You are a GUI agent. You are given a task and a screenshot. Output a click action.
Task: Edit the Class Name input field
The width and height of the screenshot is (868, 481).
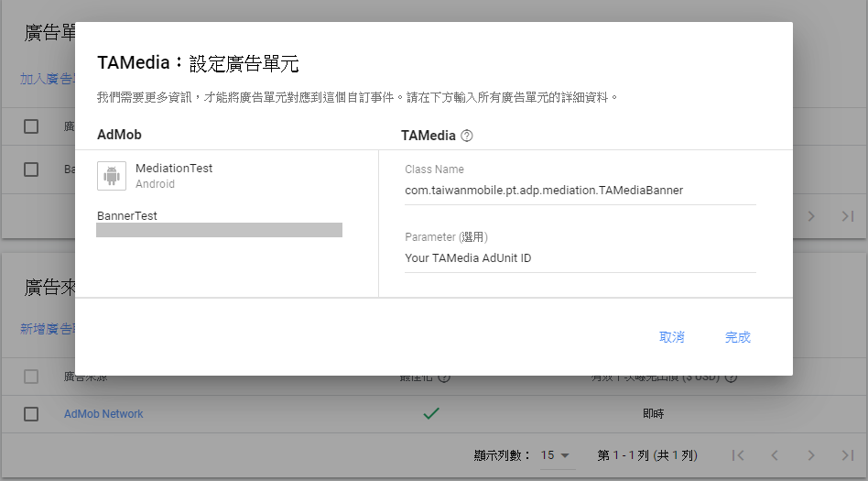(580, 190)
